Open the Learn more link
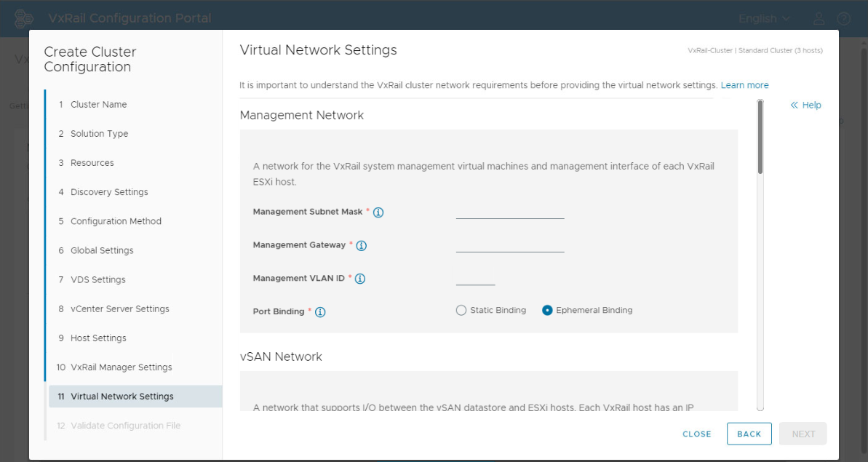 [x=744, y=85]
